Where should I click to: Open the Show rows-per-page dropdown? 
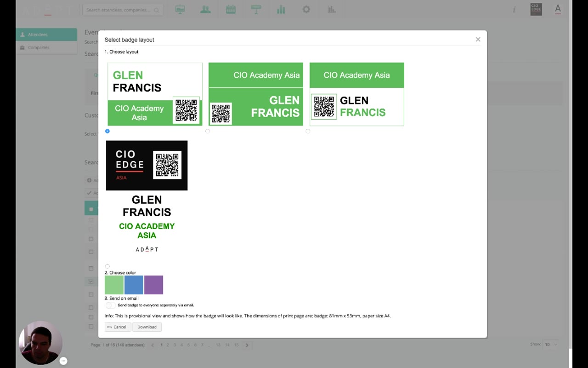(550, 344)
